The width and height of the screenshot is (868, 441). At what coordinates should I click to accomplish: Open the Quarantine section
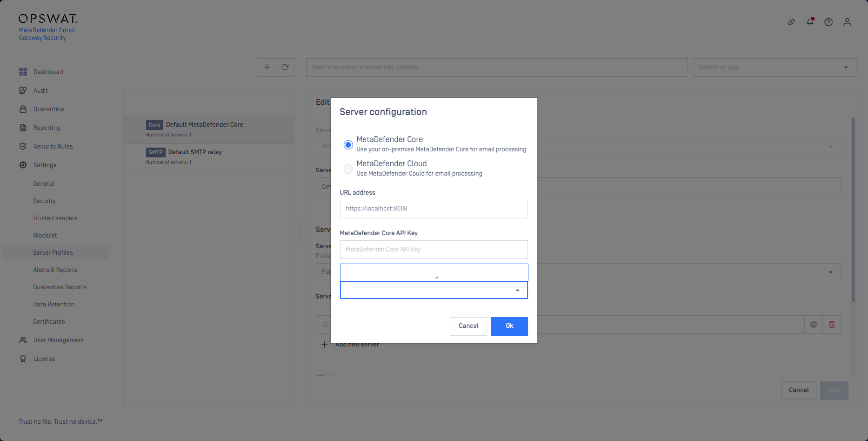[x=48, y=109]
